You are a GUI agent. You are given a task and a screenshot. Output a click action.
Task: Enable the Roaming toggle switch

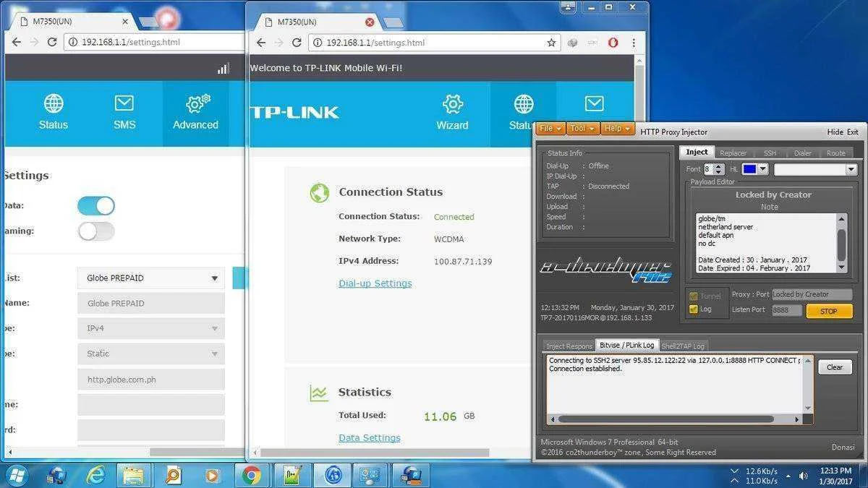tap(96, 231)
